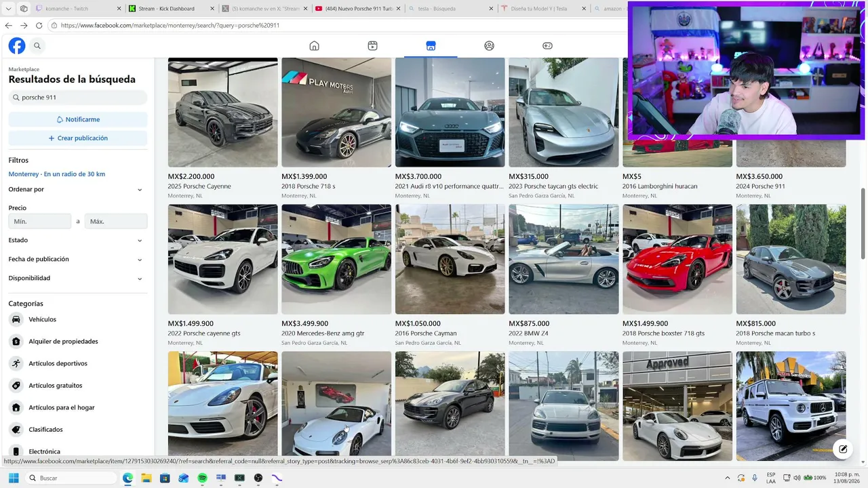
Task: Click the Notificarme button
Action: (x=78, y=119)
